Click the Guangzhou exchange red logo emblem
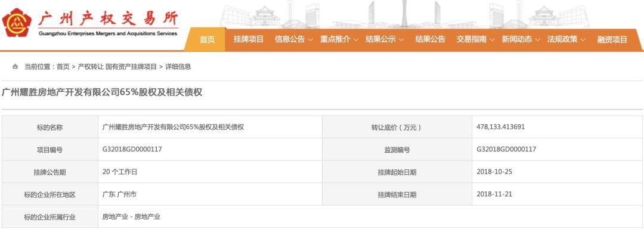Image resolution: width=644 pixels, height=229 pixels. tap(17, 23)
